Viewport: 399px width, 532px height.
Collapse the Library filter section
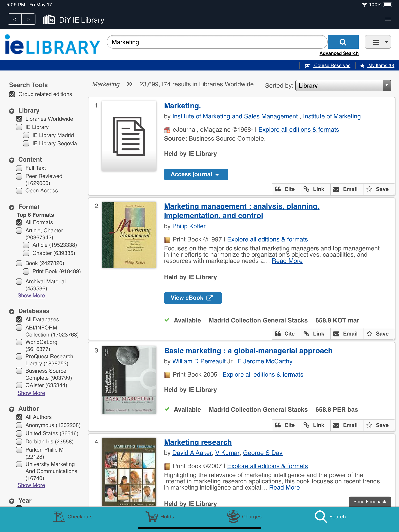tap(11, 111)
